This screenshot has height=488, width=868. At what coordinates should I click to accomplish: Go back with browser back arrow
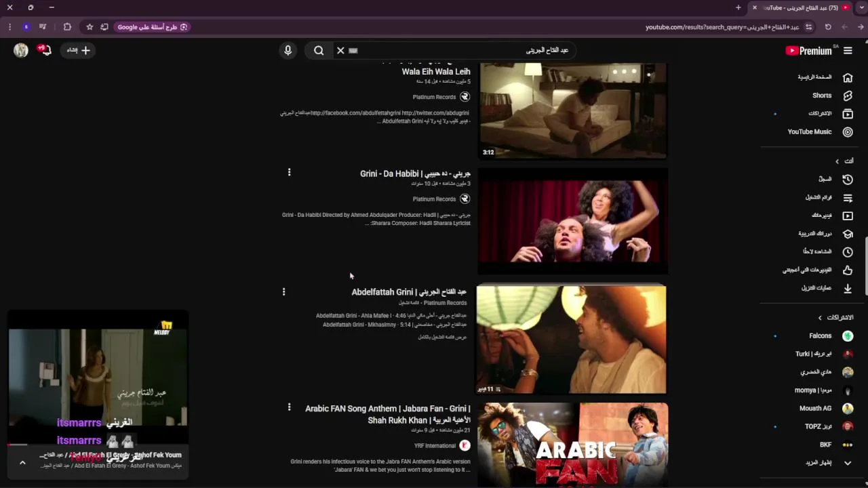pyautogui.click(x=861, y=27)
